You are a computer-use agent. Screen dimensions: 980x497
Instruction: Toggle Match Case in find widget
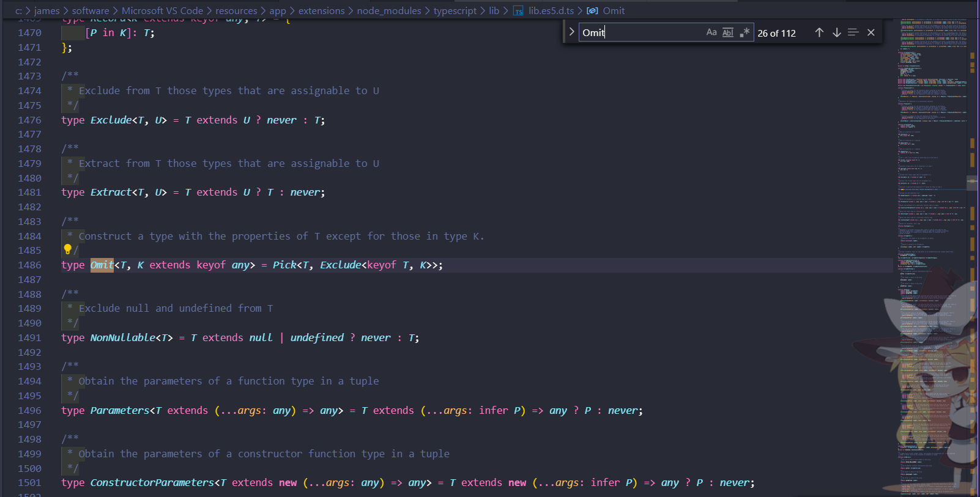pos(711,32)
